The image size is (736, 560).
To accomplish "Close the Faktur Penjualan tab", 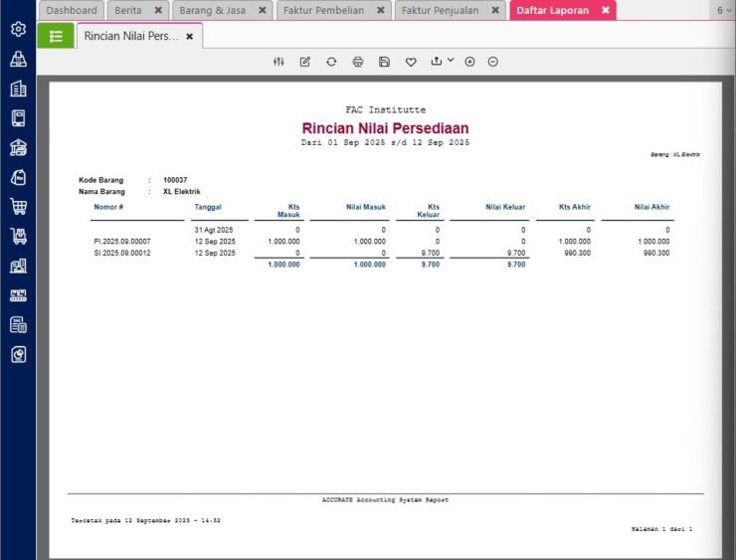I will coord(497,10).
